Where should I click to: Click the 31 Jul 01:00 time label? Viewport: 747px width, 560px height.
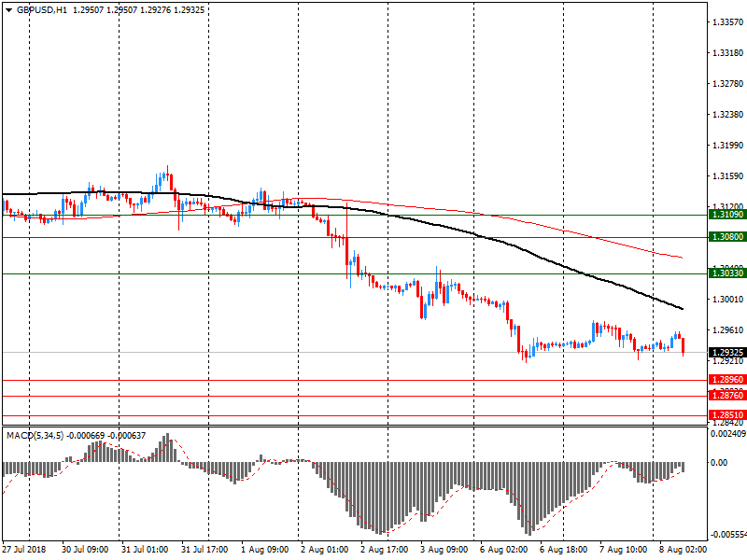pyautogui.click(x=145, y=550)
